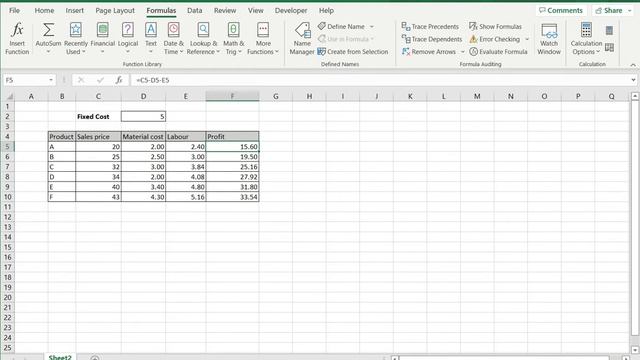This screenshot has width=640, height=360.
Task: Click Trace Dependents
Action: click(432, 39)
